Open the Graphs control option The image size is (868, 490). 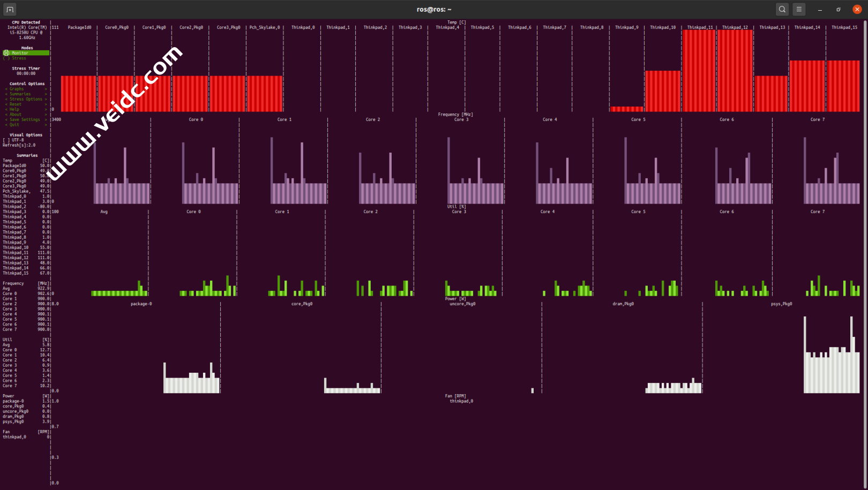pos(17,89)
